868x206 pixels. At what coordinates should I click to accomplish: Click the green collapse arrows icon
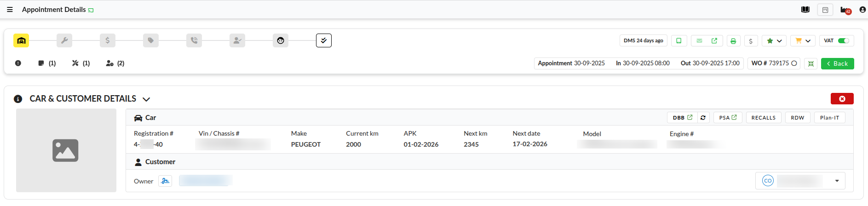811,64
